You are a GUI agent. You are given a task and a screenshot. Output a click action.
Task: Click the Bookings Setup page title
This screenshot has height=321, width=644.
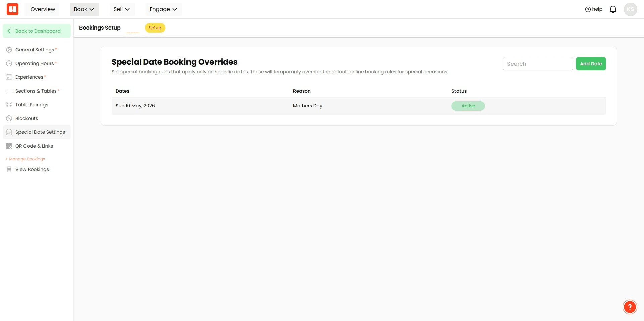(x=100, y=28)
